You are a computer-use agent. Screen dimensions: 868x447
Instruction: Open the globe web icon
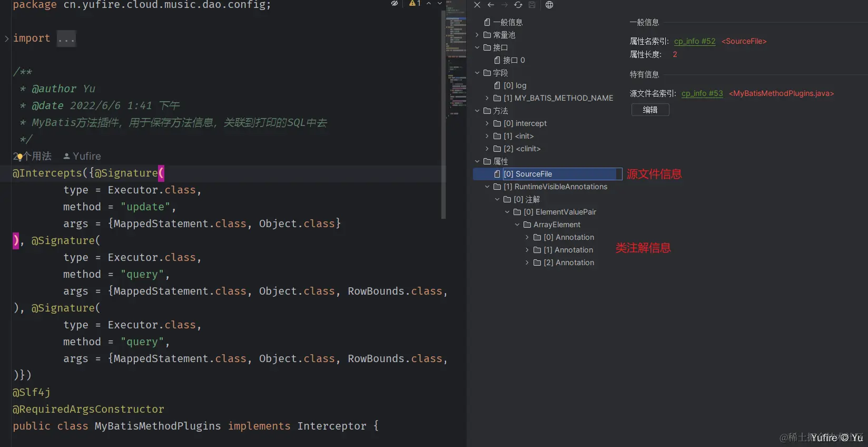549,5
